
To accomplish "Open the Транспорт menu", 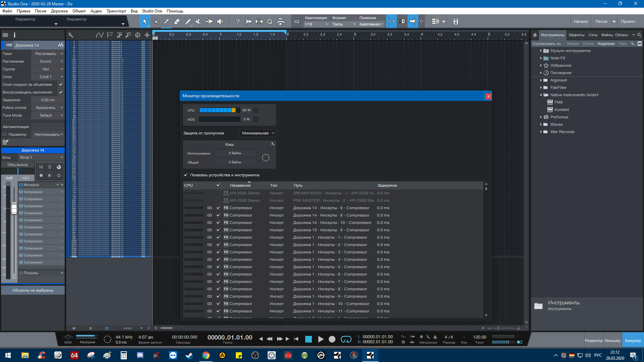I will pos(116,11).
